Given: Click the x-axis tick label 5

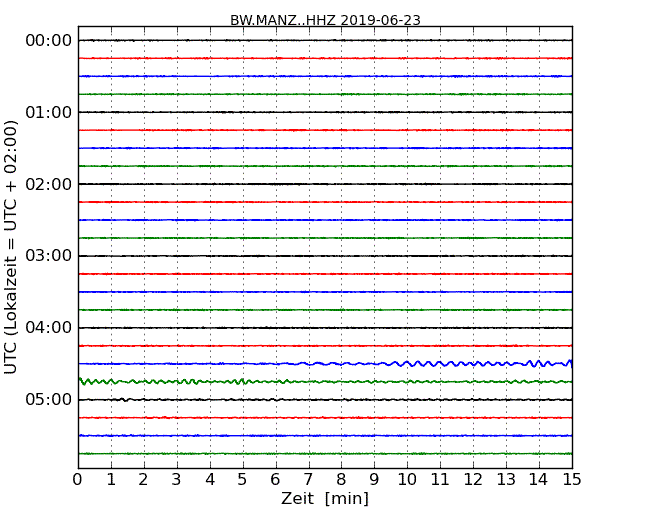Looking at the screenshot, I should coord(242,480).
